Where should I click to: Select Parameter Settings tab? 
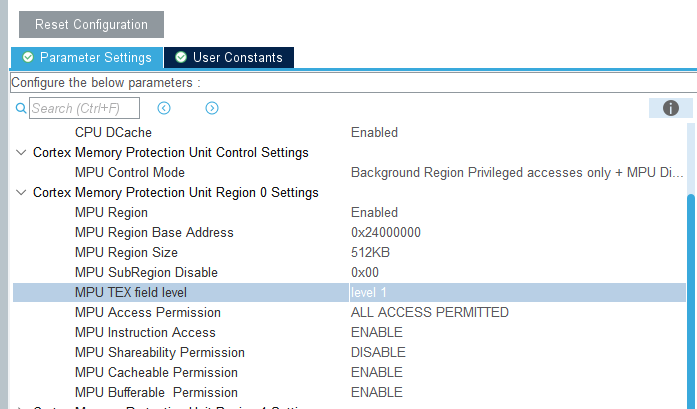[x=87, y=57]
